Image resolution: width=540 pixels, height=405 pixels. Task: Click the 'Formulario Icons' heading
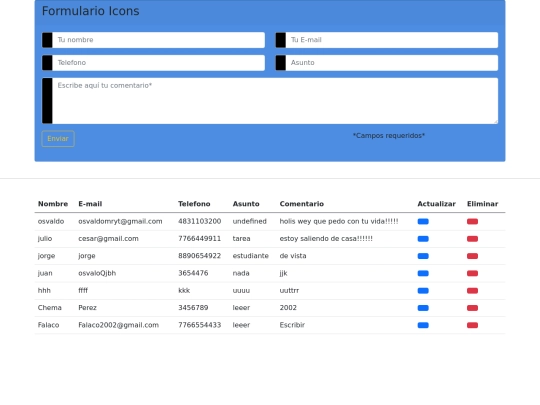[91, 11]
